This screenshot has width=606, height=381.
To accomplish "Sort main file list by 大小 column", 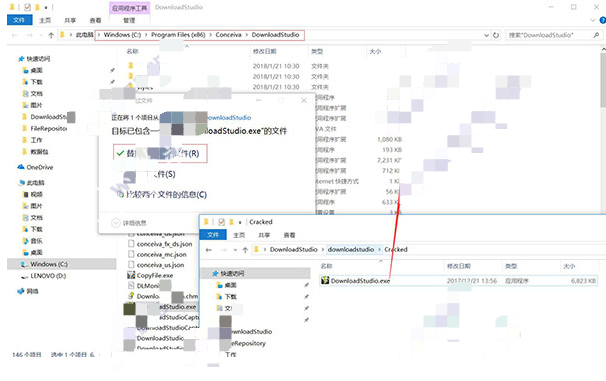I will click(375, 51).
